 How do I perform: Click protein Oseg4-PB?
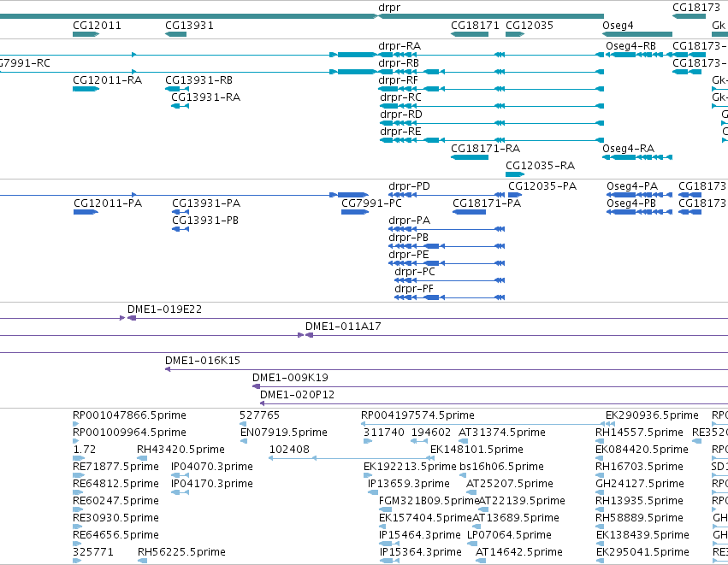pos(631,203)
